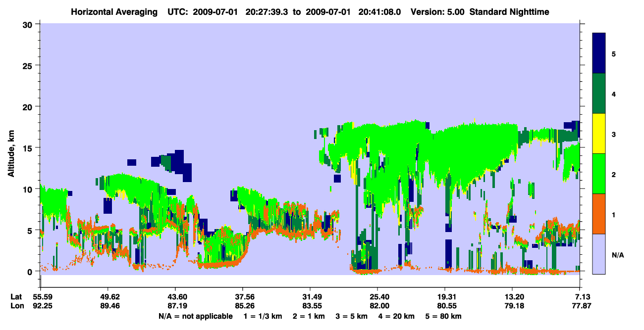The height and width of the screenshot is (330, 644).
Task: Click '4 = 20 km' legend text
Action: tap(397, 316)
